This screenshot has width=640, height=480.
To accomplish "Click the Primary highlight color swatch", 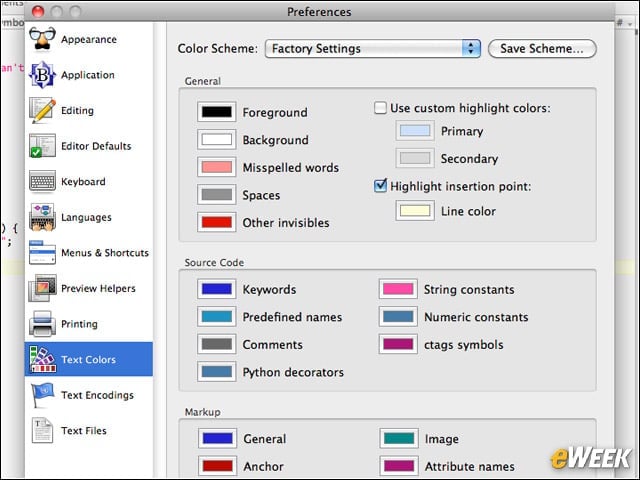I will pos(415,131).
